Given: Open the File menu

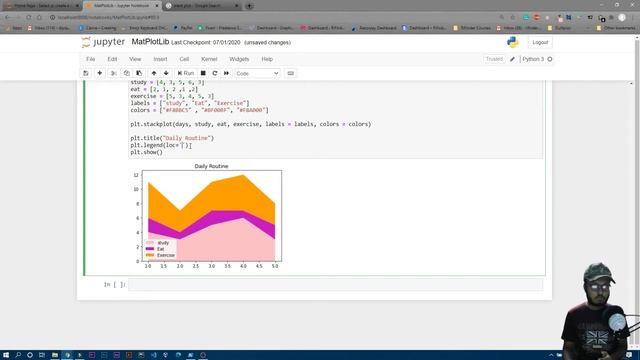Looking at the screenshot, I should pos(91,59).
